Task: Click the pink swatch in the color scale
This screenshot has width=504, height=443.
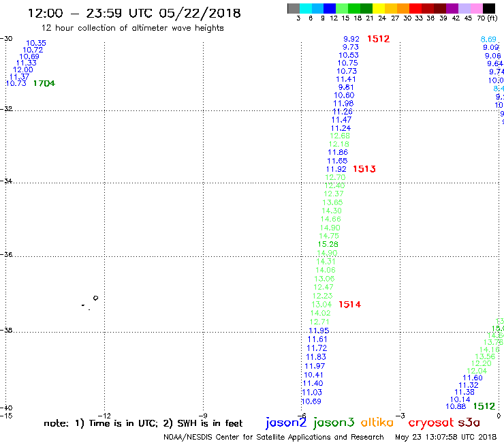Action: 476,8
